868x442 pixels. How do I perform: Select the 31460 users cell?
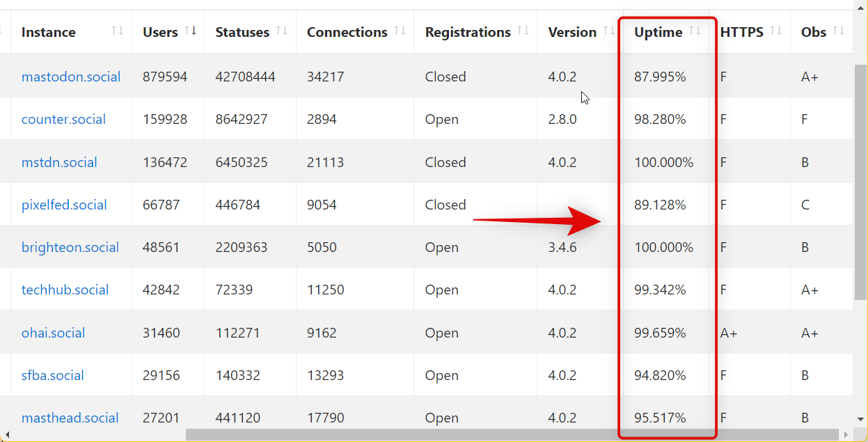tap(161, 333)
